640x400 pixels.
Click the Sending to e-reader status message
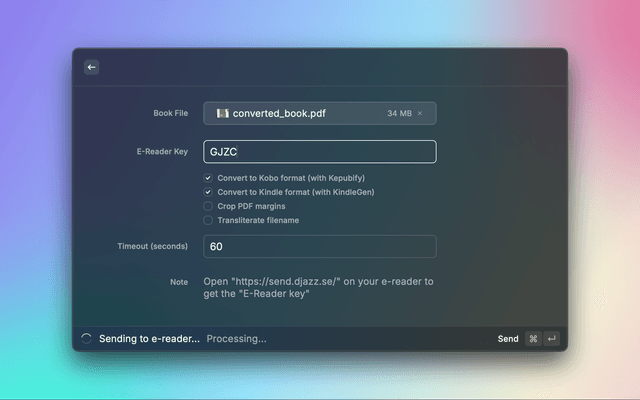[149, 339]
